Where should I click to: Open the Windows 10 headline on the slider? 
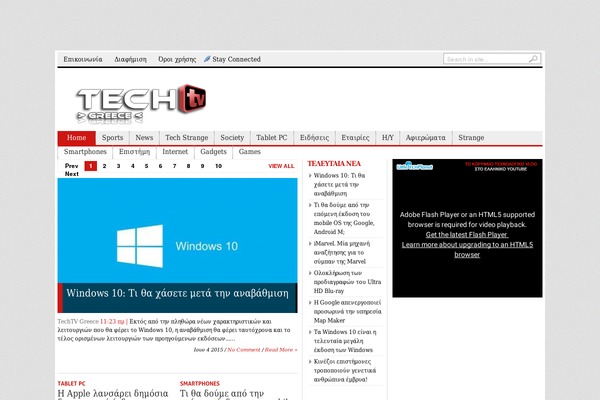[x=178, y=293]
